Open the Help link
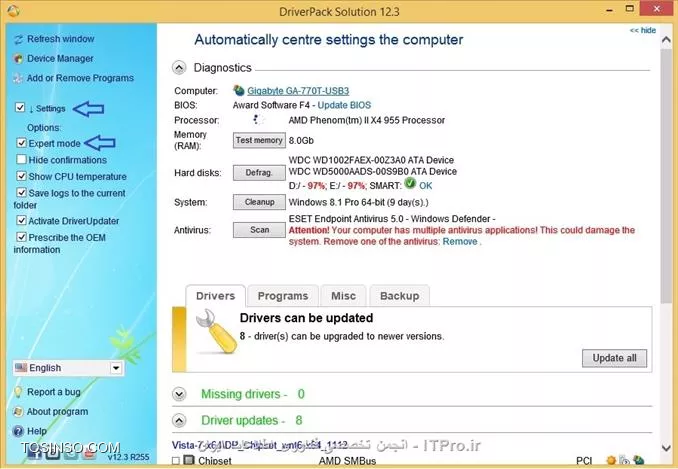Image resolution: width=678 pixels, height=469 pixels. pyautogui.click(x=37, y=431)
